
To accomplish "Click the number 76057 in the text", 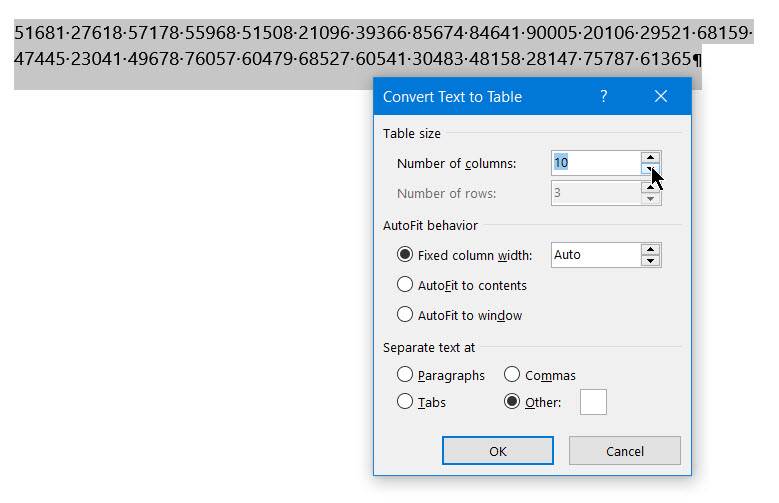I will coord(210,59).
